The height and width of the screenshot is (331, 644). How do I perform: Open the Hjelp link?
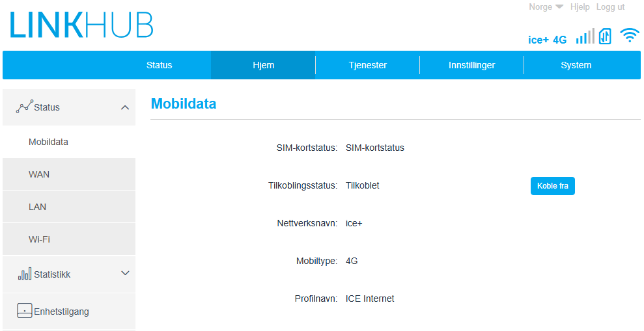pyautogui.click(x=580, y=7)
